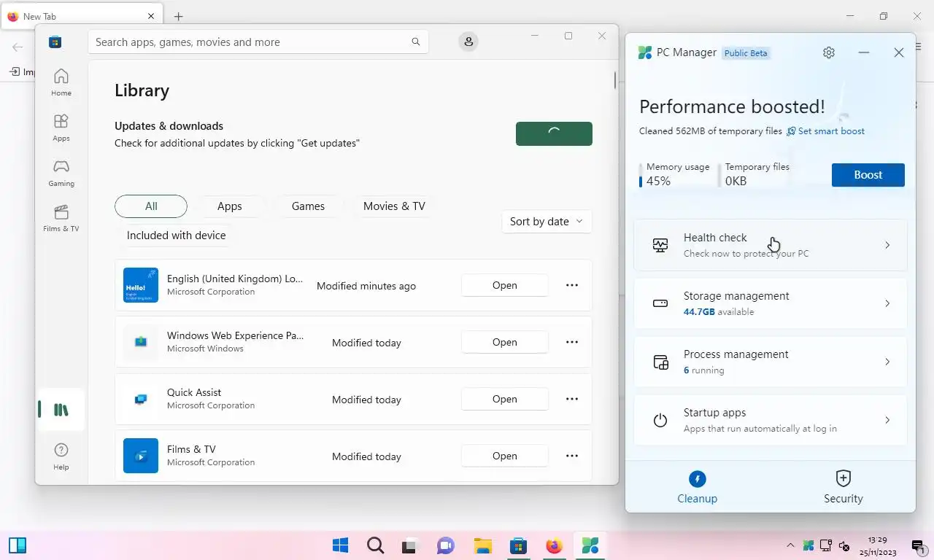This screenshot has height=560, width=934.
Task: Expand Startup apps item
Action: tap(771, 420)
